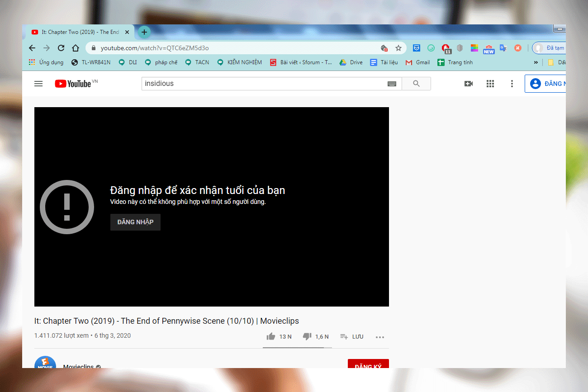Click the Movieclips channel name
The height and width of the screenshot is (392, 588).
coord(78,366)
